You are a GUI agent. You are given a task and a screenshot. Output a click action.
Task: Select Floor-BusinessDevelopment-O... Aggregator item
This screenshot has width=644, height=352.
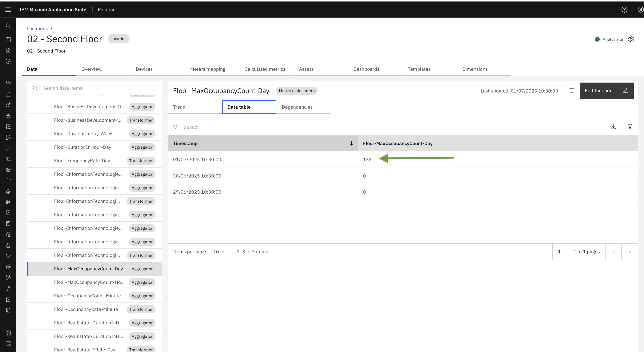coord(94,107)
